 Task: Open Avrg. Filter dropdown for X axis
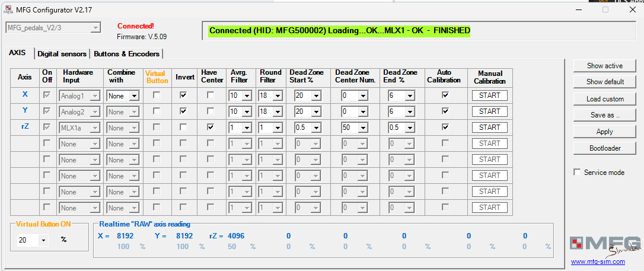click(x=247, y=95)
